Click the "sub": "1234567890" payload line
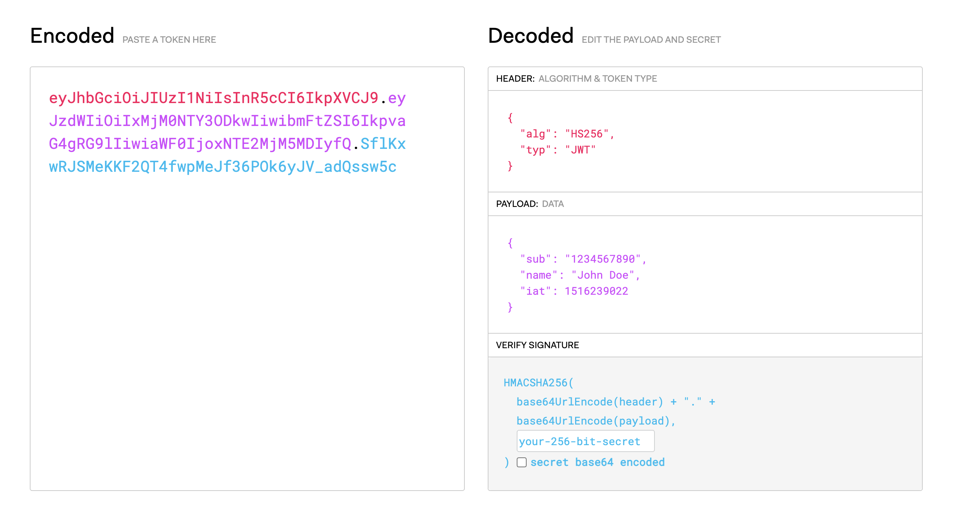Image resolution: width=980 pixels, height=507 pixels. click(x=583, y=259)
